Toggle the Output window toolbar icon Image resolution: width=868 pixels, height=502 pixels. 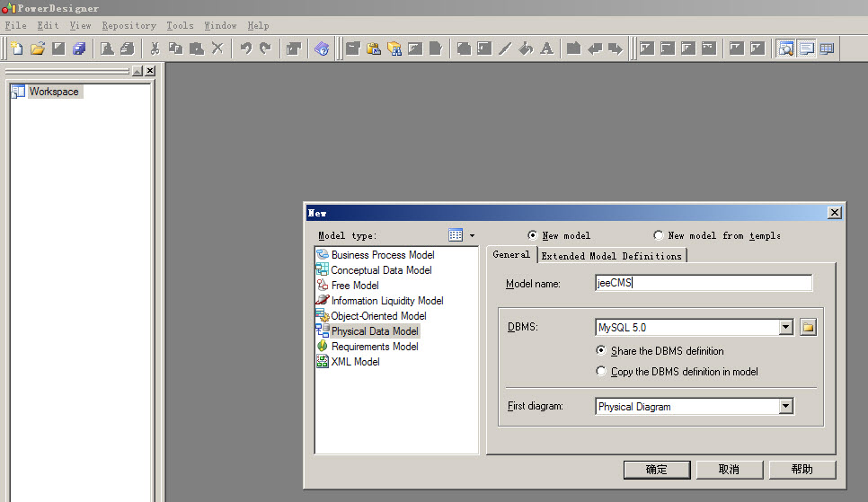(807, 48)
